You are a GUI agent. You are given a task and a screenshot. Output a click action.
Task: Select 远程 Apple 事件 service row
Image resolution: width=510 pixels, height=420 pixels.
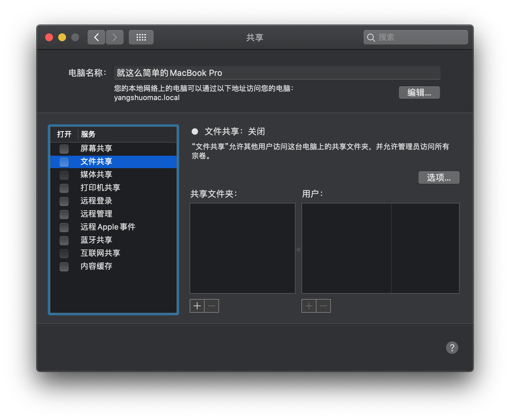pos(108,227)
